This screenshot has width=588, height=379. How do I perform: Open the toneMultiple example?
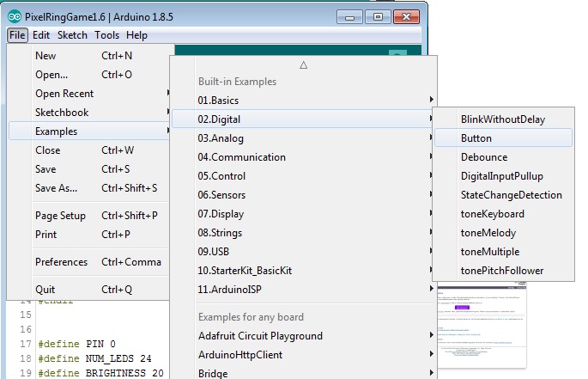(503, 251)
